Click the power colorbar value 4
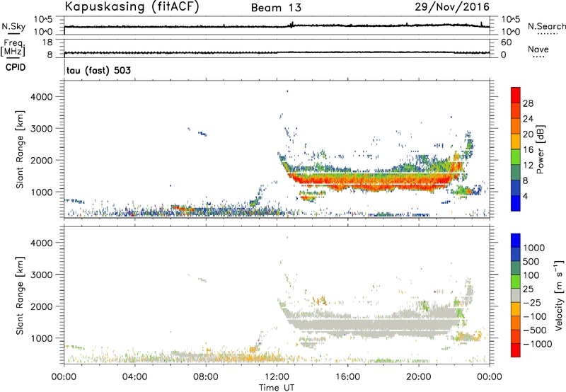Screen dimensions: 566x392 [x=525, y=196]
